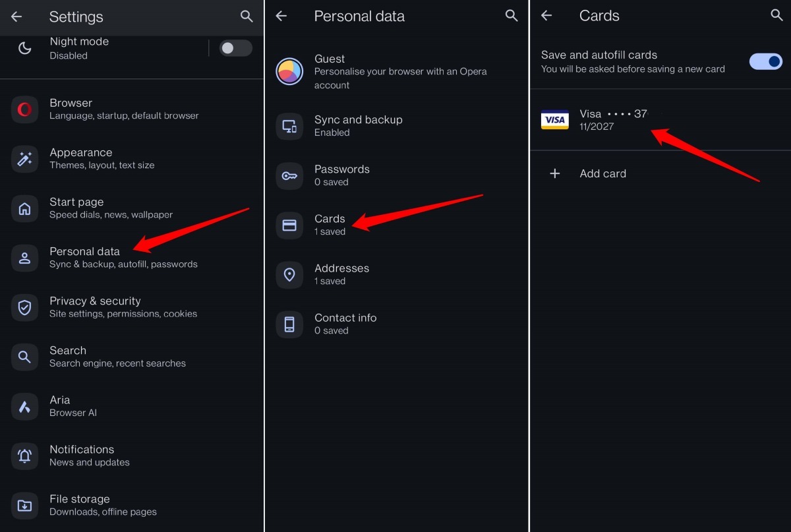Screen dimensions: 791x532
Task: Open Search engine settings entry
Action: pos(132,357)
